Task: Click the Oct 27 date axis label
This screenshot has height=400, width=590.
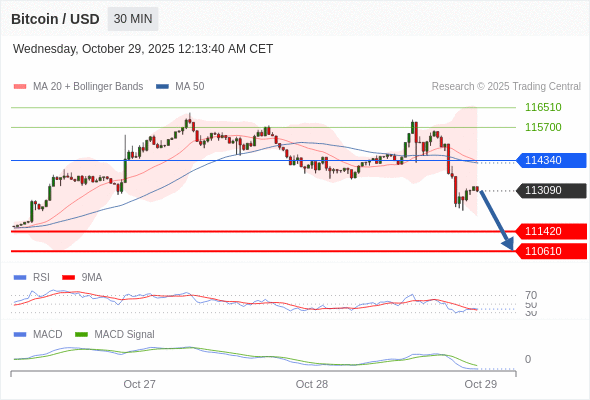Action: pyautogui.click(x=139, y=384)
